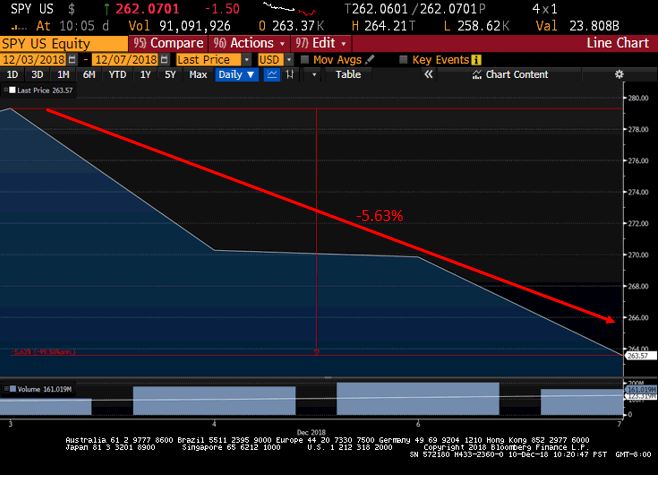The image size is (658, 477).
Task: Select the 1Y range tab
Action: click(145, 75)
